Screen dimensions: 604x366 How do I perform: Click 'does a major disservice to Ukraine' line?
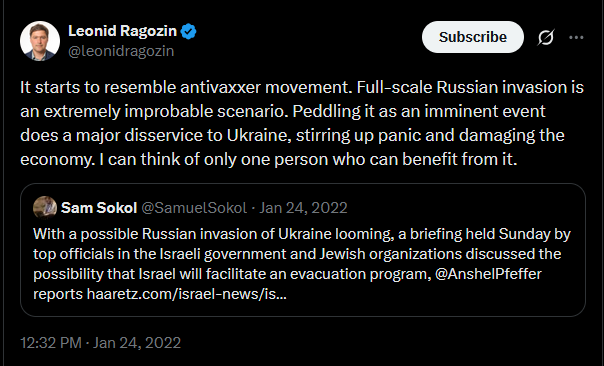tap(156, 135)
